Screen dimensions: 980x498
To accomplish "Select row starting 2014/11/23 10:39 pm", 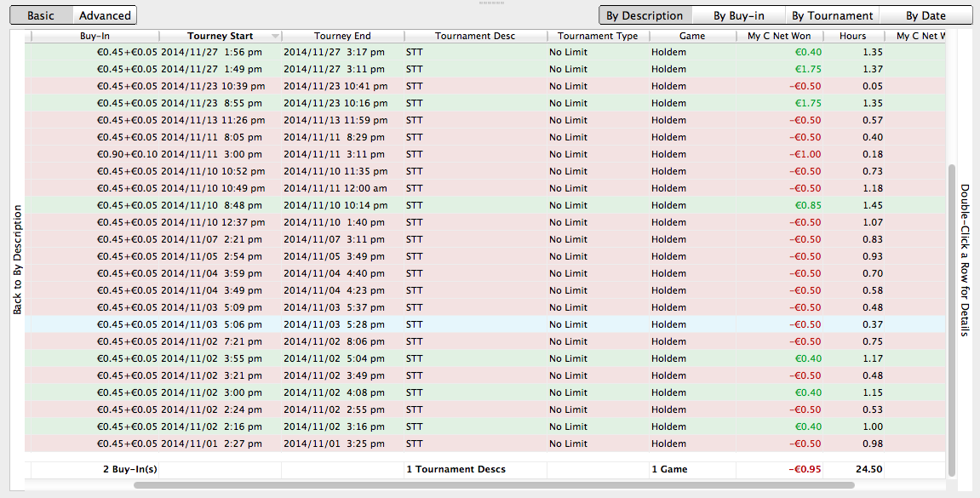I will coord(485,86).
